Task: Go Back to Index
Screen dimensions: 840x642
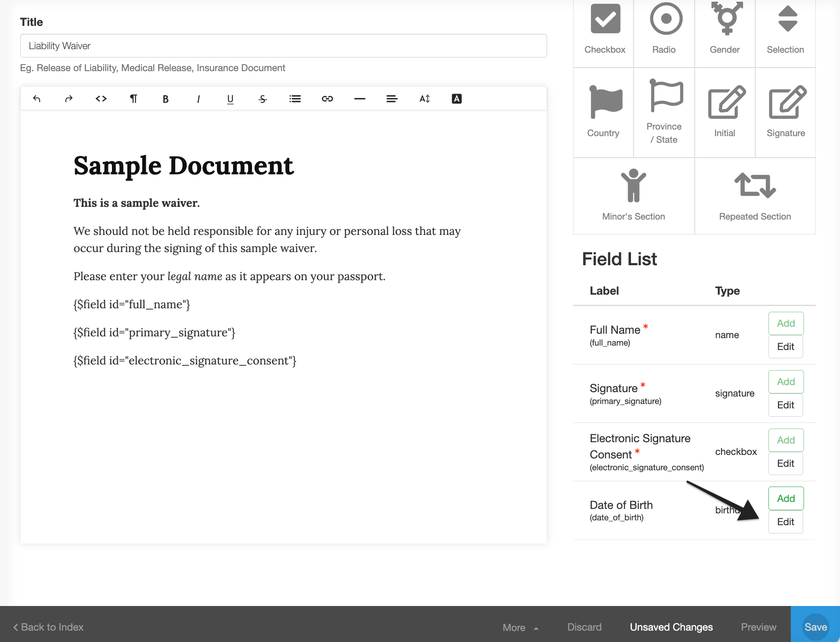Action: (x=48, y=627)
